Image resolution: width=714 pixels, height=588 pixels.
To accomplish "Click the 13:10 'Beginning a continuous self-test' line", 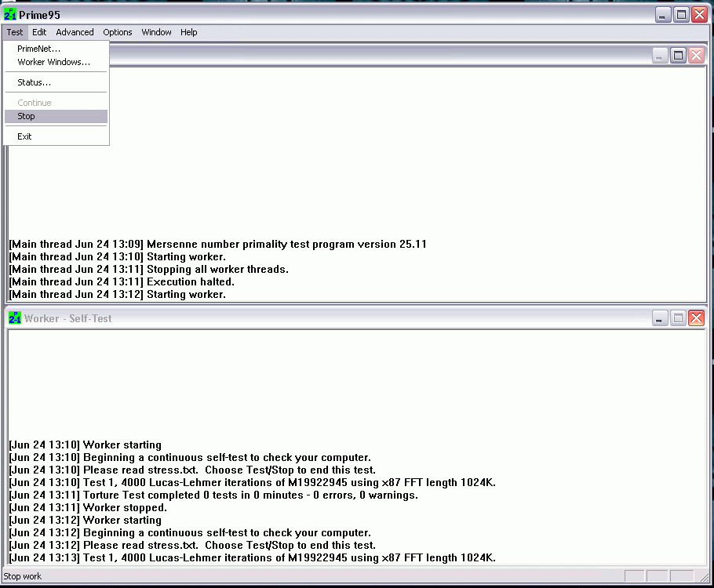I will pos(190,457).
